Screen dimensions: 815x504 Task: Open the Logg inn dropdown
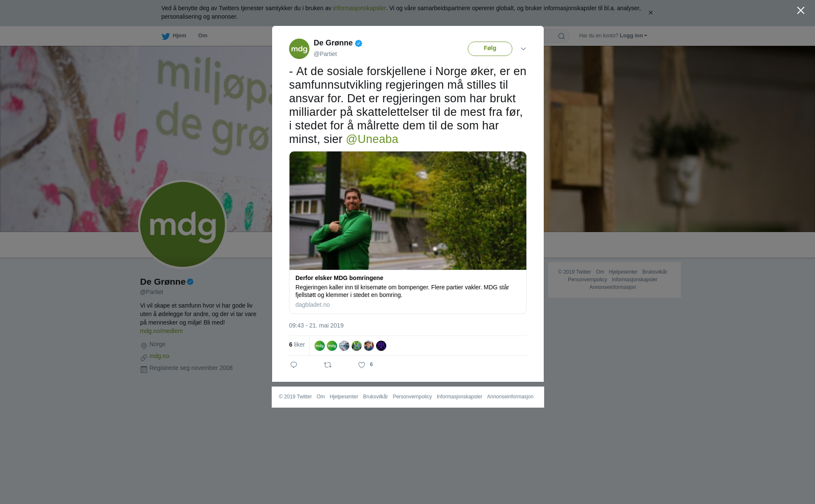click(x=633, y=36)
